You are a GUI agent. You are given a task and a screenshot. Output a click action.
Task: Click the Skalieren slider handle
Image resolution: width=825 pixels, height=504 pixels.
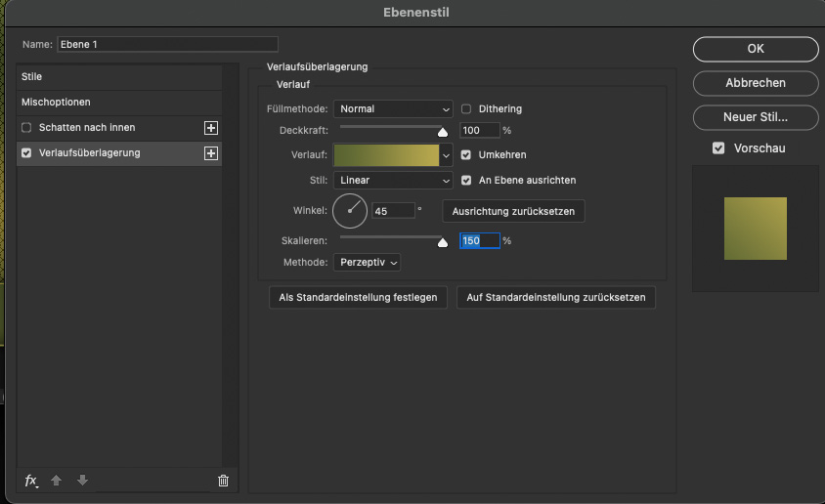point(443,242)
